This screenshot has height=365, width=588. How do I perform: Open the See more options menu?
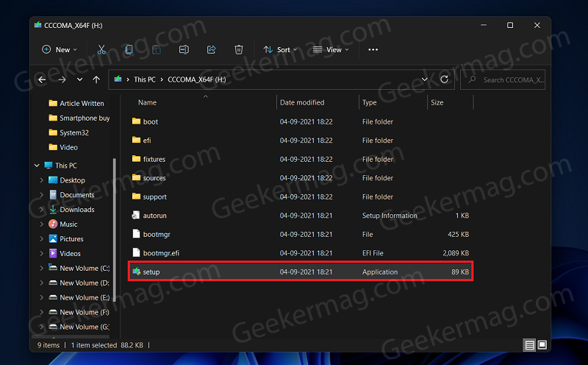pos(373,49)
